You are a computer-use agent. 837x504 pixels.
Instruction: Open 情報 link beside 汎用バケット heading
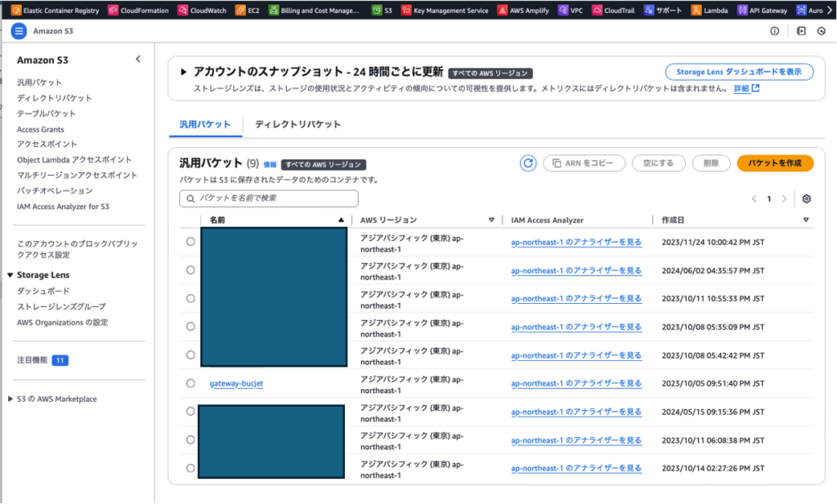[x=270, y=165]
